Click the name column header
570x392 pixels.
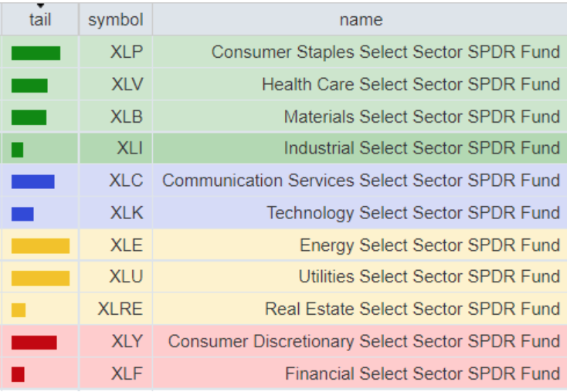point(360,19)
